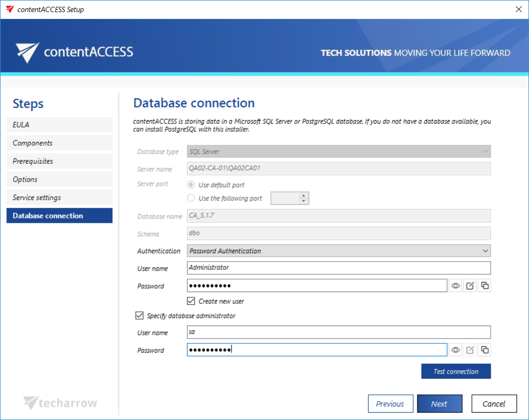Click the contentACCESS paper plane logo
Image resolution: width=529 pixels, height=420 pixels.
pyautogui.click(x=27, y=52)
